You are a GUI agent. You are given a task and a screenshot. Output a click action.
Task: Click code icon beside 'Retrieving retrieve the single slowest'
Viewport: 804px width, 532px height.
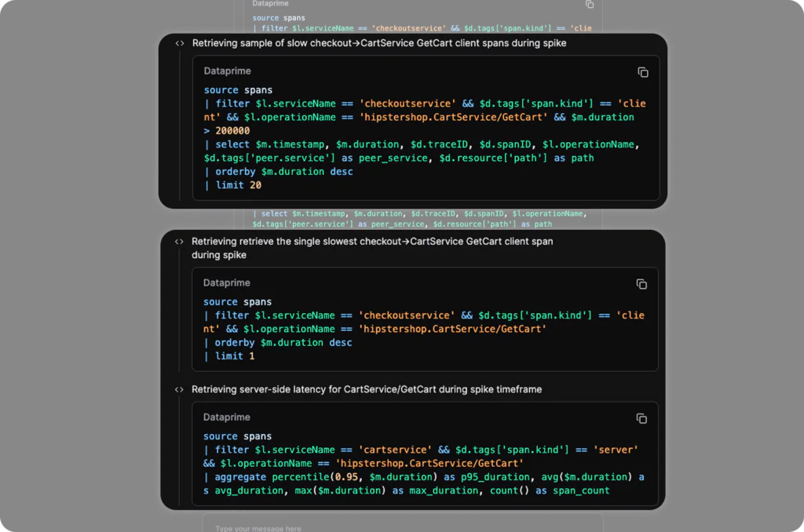click(179, 242)
